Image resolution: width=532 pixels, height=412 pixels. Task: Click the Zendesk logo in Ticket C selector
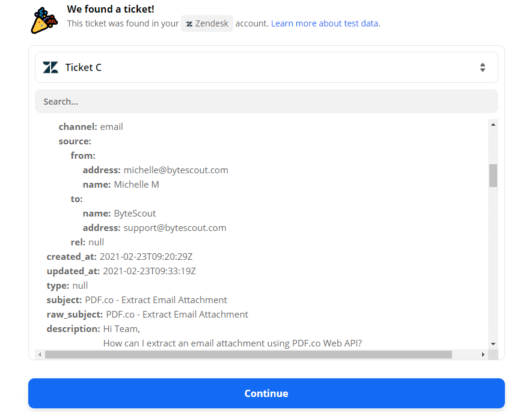pyautogui.click(x=50, y=67)
